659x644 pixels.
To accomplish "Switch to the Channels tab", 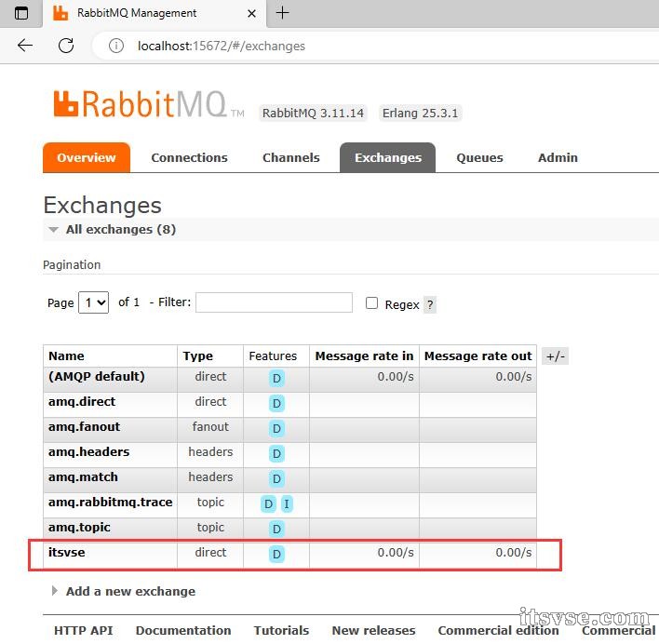I will point(291,158).
